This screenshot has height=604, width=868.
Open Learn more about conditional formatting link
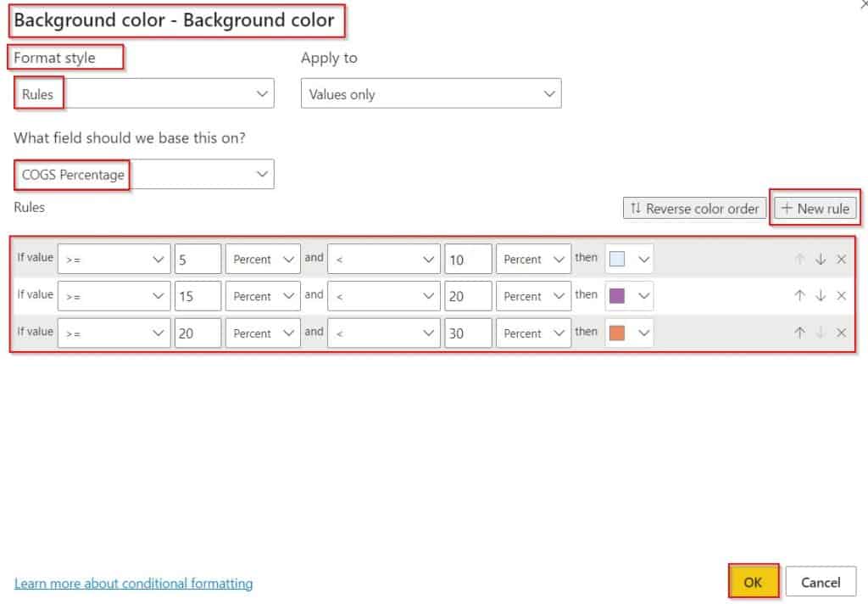pyautogui.click(x=133, y=583)
